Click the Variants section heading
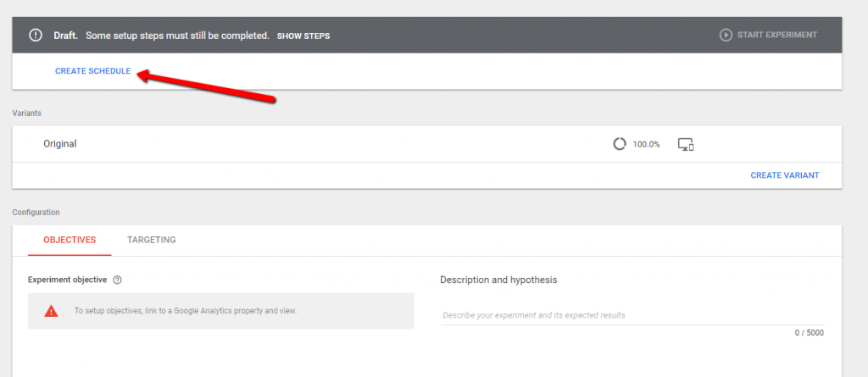Screen dimensions: 868x377 point(27,113)
